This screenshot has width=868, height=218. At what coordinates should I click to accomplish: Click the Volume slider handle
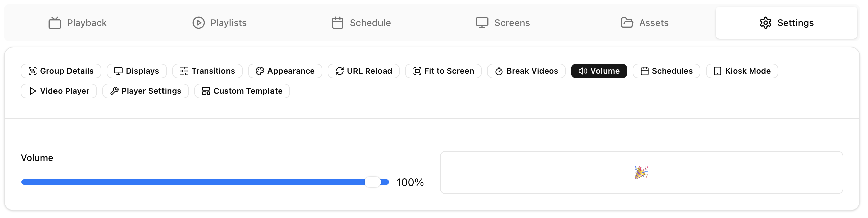coord(373,182)
